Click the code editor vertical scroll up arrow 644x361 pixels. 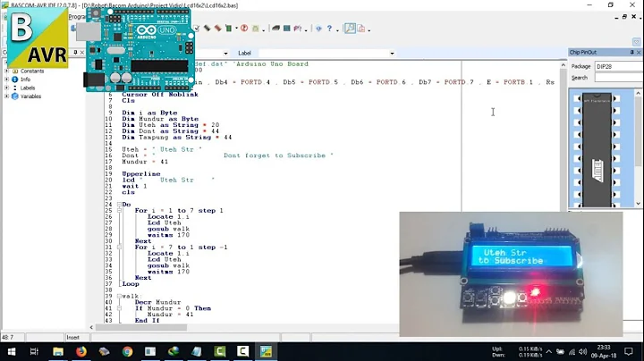pos(563,65)
